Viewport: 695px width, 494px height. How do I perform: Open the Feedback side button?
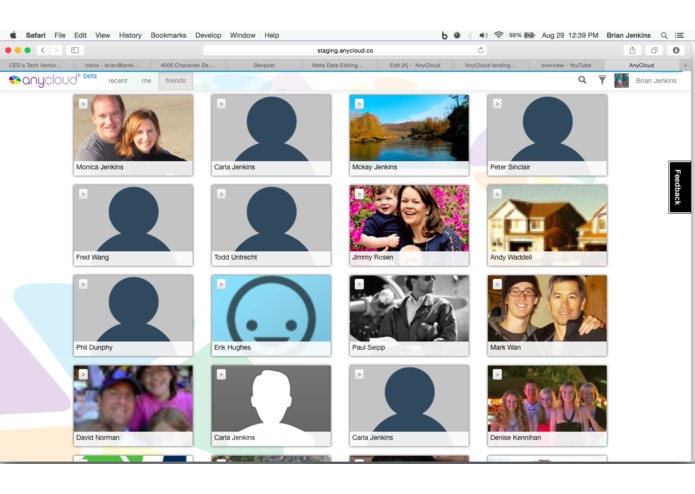679,187
